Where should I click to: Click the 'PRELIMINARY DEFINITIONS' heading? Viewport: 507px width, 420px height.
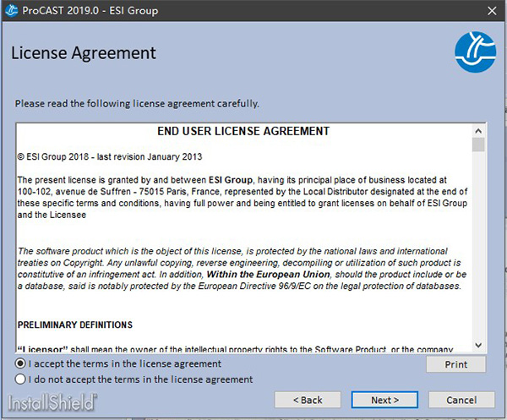[75, 325]
